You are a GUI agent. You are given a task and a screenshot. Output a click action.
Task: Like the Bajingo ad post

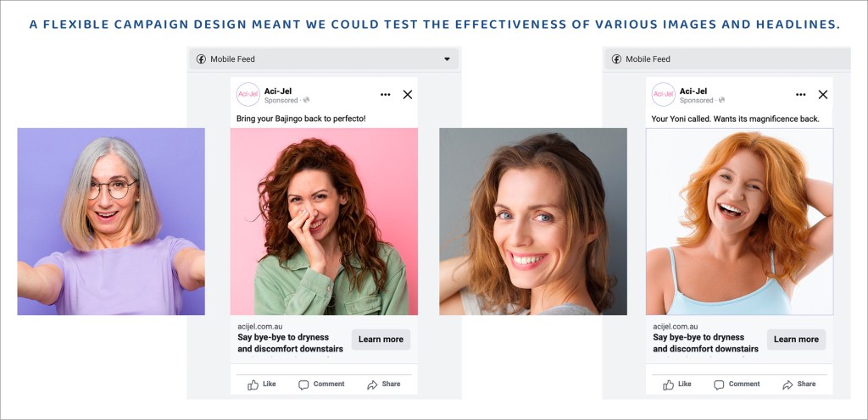262,384
